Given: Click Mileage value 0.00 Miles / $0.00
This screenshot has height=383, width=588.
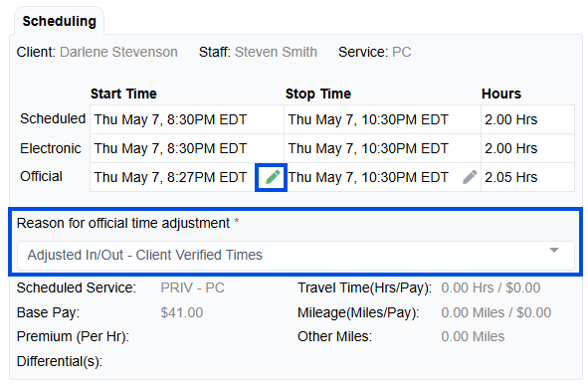Looking at the screenshot, I should pyautogui.click(x=495, y=312).
